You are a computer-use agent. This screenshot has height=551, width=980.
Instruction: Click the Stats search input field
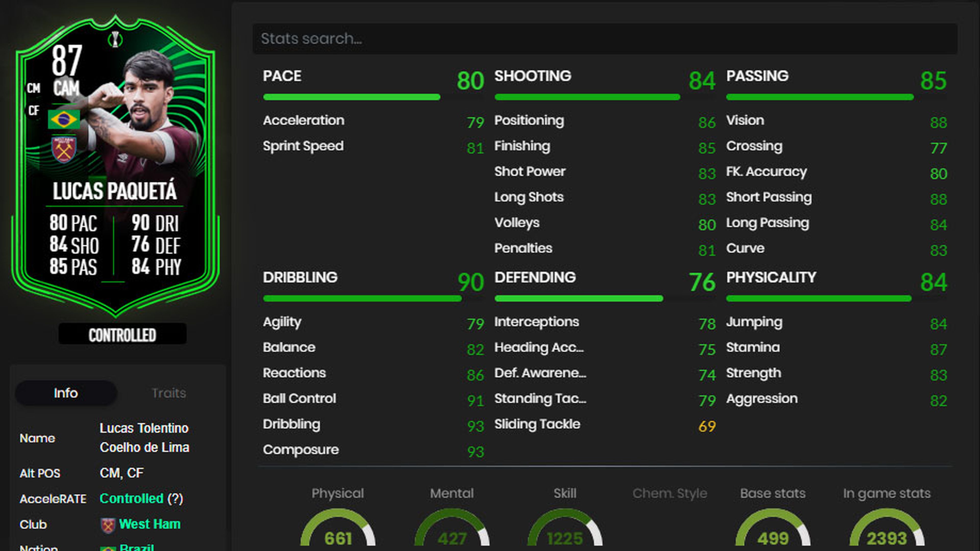click(x=605, y=39)
